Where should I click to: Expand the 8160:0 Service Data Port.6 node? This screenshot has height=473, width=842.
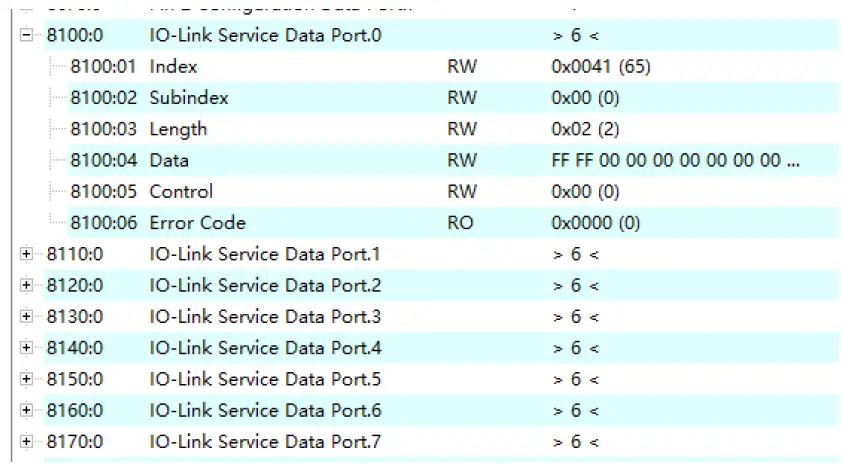[x=26, y=410]
